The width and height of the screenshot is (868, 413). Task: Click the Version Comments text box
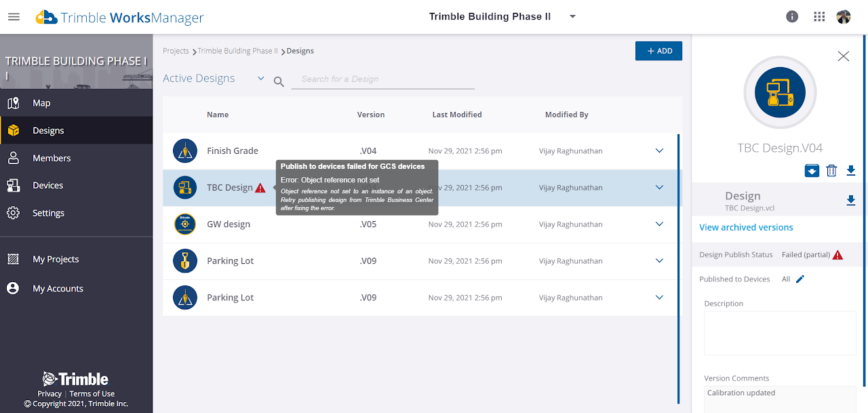pos(780,399)
